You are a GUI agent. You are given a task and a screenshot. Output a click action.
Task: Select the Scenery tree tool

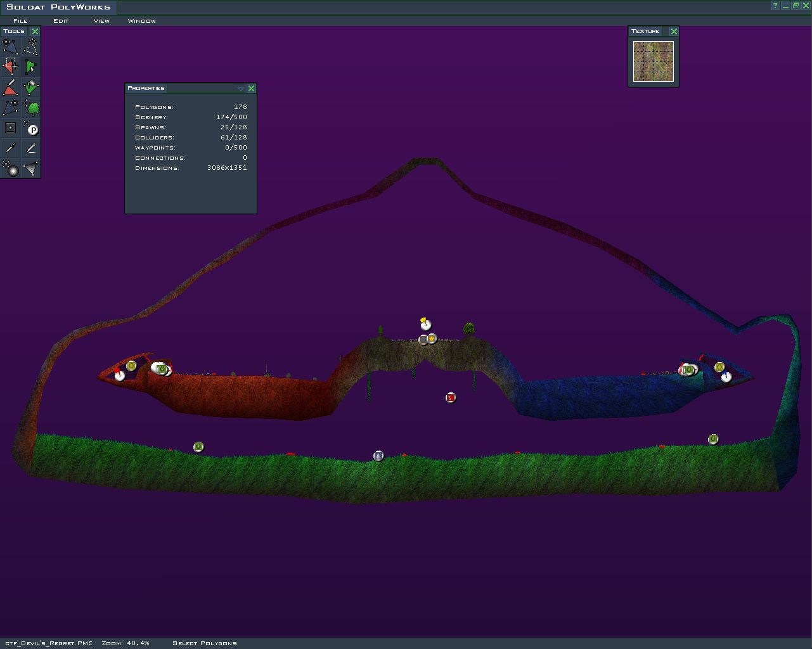point(30,107)
